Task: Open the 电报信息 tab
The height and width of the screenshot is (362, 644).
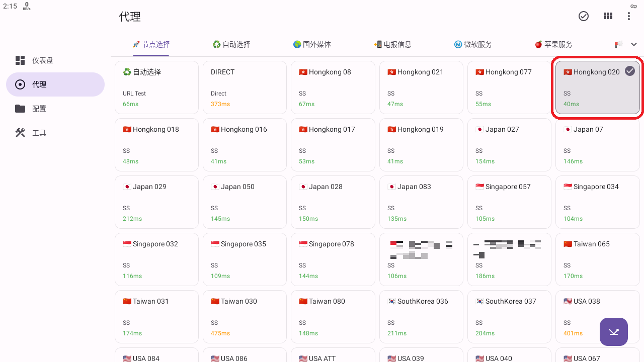Action: tap(392, 44)
